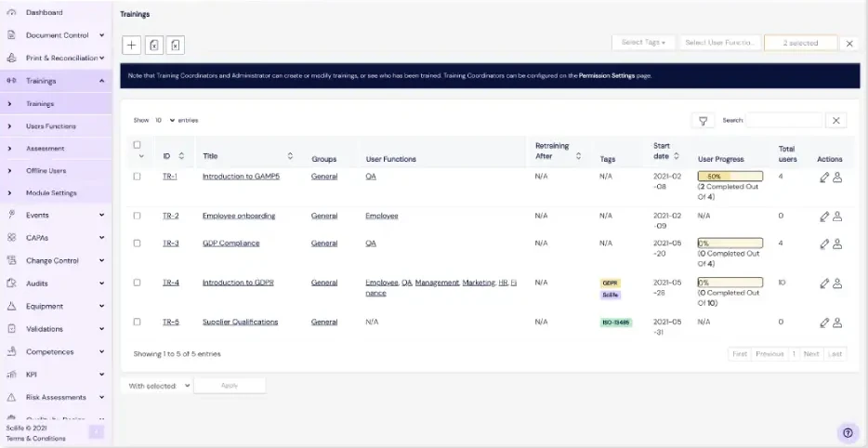Click the Apply button
The width and height of the screenshot is (868, 448).
pyautogui.click(x=230, y=386)
